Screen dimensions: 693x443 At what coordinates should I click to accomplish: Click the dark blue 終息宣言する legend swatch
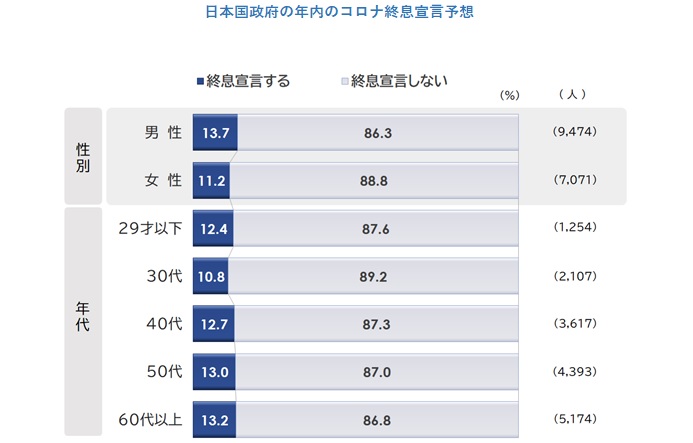(200, 81)
